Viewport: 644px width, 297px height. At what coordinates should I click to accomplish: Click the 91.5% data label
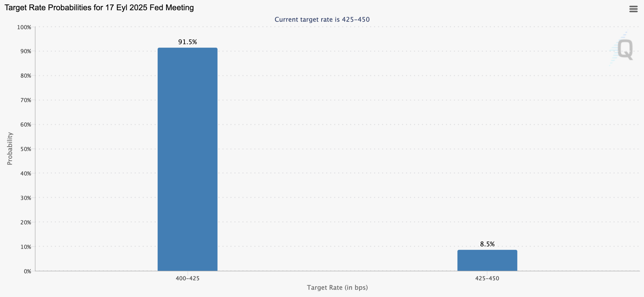point(187,42)
